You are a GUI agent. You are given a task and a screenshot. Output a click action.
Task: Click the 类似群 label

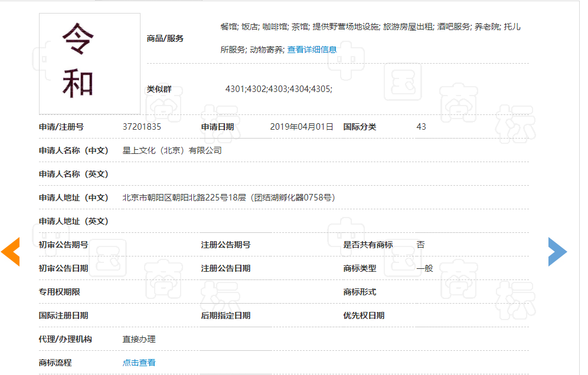(159, 89)
